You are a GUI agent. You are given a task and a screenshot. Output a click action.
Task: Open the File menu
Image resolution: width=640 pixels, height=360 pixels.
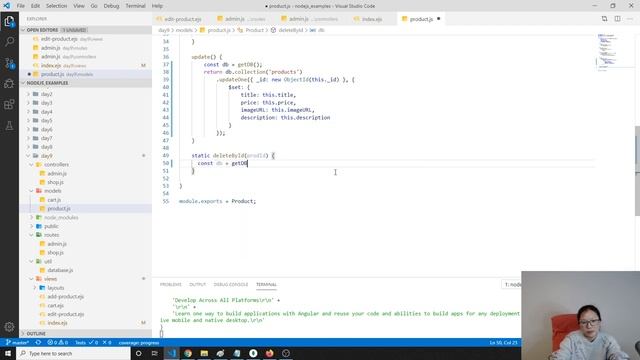point(21,6)
